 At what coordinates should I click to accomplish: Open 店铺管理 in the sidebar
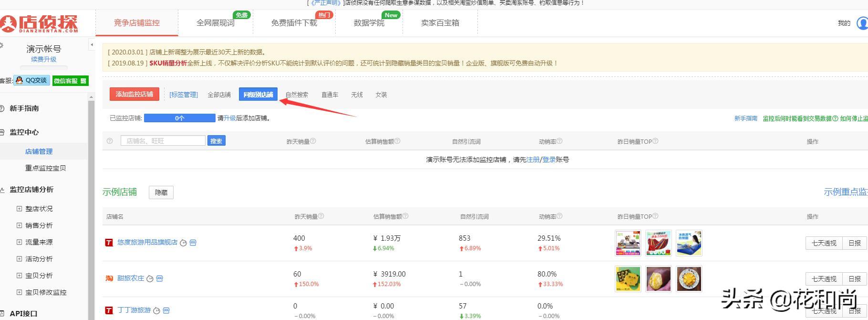click(x=39, y=151)
